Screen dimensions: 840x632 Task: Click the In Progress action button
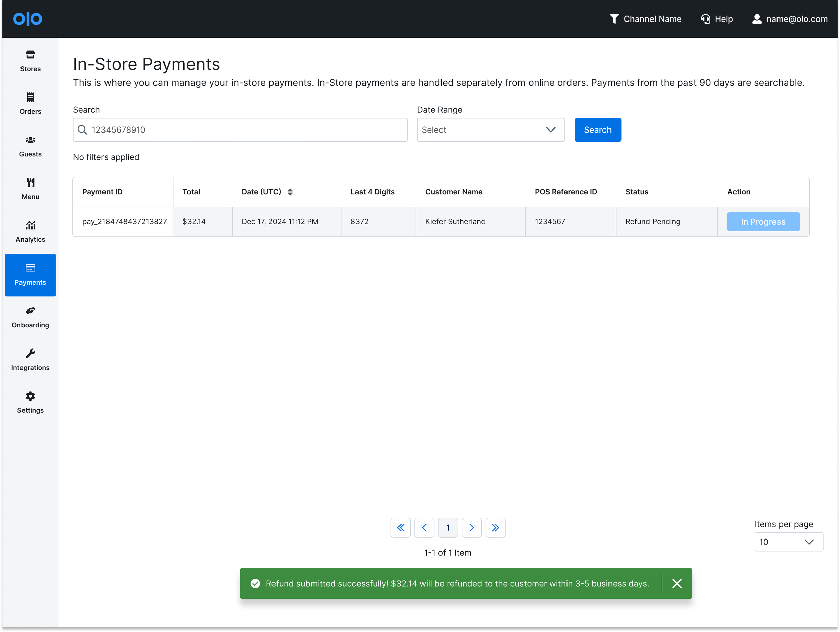click(x=763, y=222)
